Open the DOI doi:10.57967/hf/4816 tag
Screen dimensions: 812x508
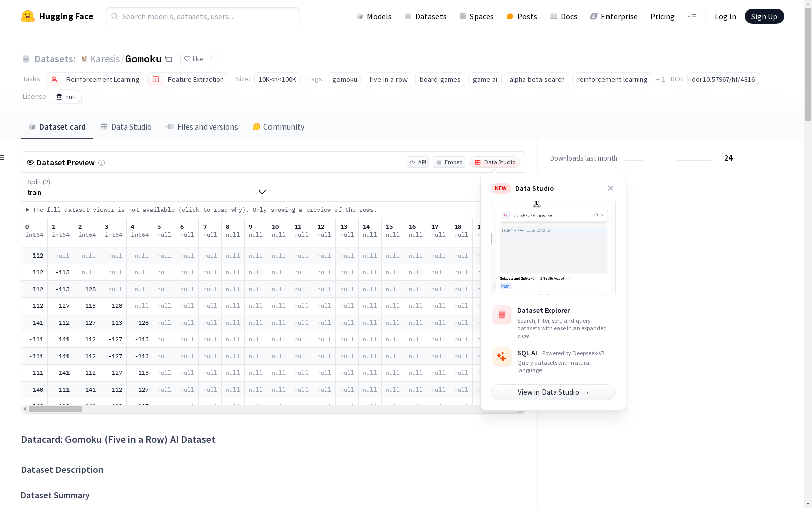click(723, 79)
